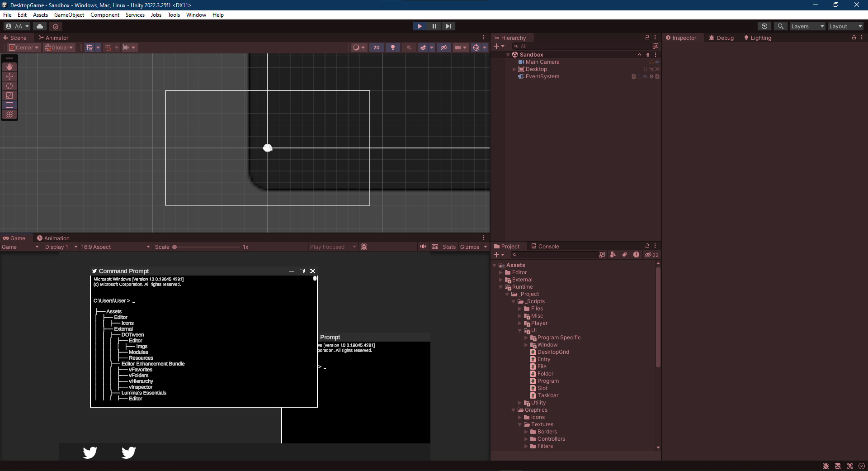Lock the Inspector panel
This screenshot has width=868, height=471.
click(x=854, y=38)
